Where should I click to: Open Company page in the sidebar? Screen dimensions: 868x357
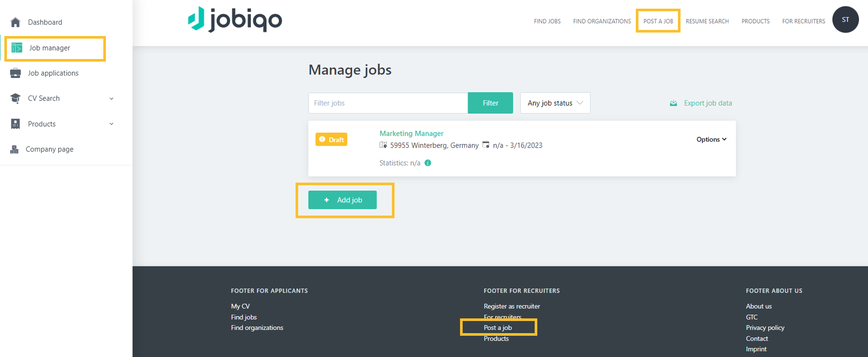point(49,149)
